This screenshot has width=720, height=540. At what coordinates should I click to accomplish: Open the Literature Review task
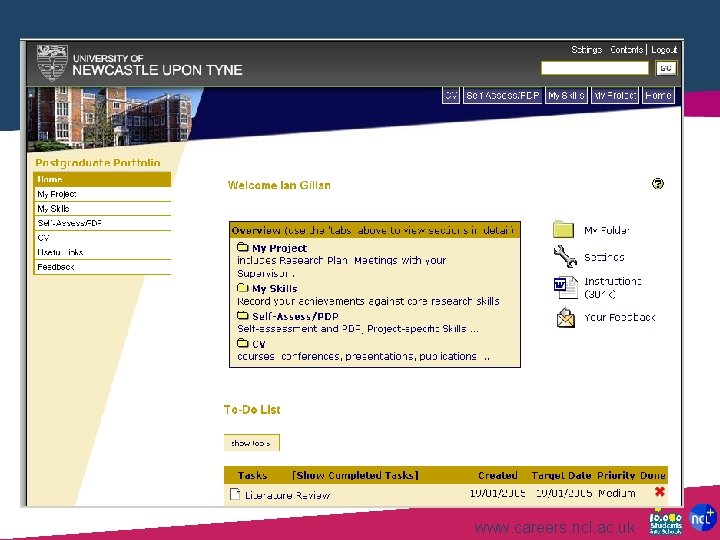click(x=287, y=495)
